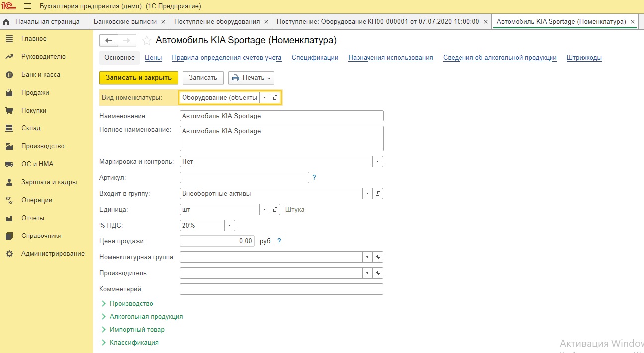The height and width of the screenshot is (353, 644).
Task: Open the Производитель dropdown arrow
Action: 368,273
